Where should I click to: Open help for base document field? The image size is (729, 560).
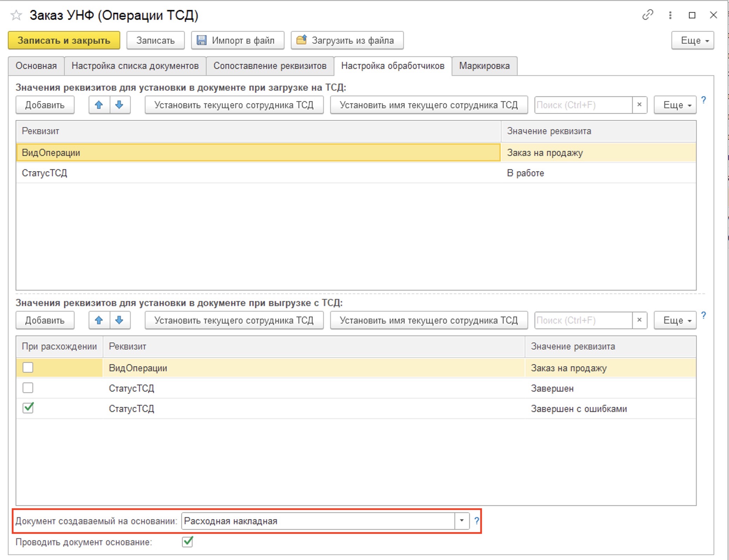[477, 521]
